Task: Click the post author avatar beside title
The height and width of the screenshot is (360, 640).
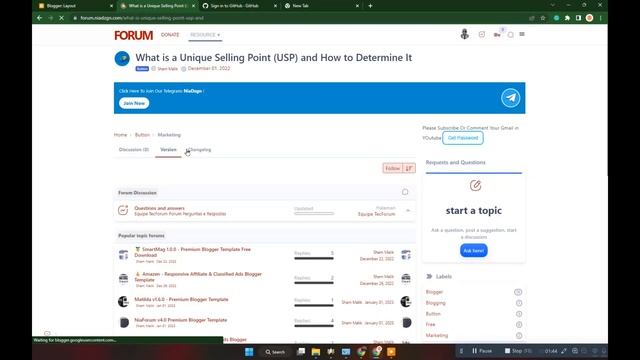Action: coord(122,59)
